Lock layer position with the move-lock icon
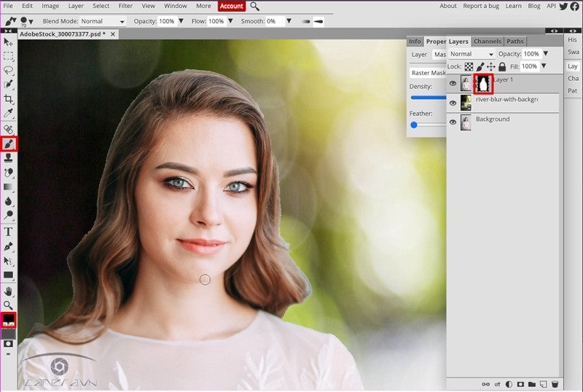The width and height of the screenshot is (583, 392). click(490, 66)
